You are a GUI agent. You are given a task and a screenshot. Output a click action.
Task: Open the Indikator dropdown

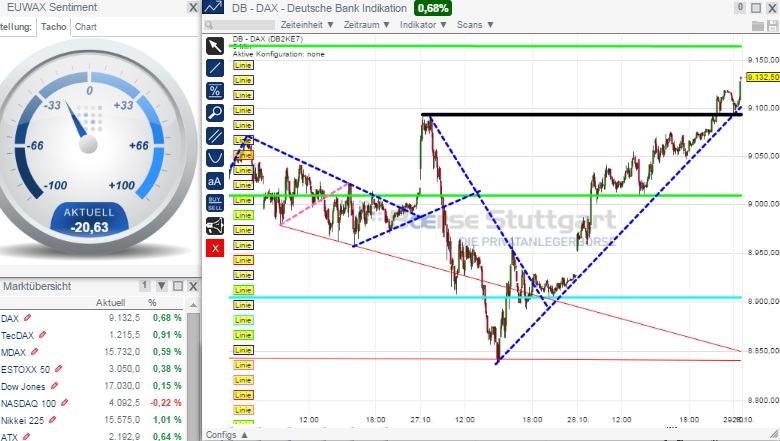[x=423, y=25]
